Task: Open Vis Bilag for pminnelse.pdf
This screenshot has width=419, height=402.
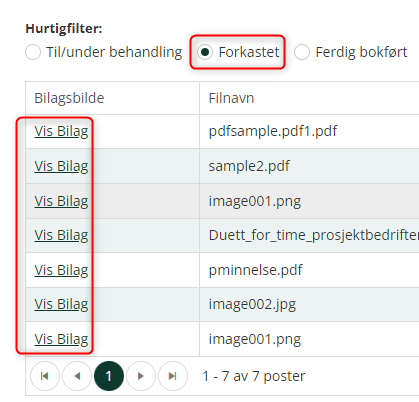Action: point(61,270)
